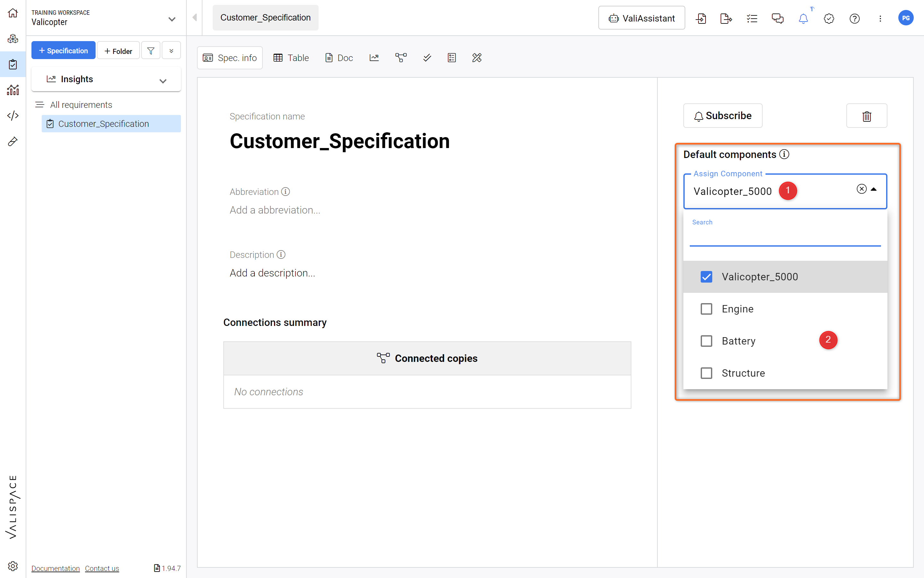Open the ValiAssistant button
Image resolution: width=924 pixels, height=578 pixels.
[641, 18]
